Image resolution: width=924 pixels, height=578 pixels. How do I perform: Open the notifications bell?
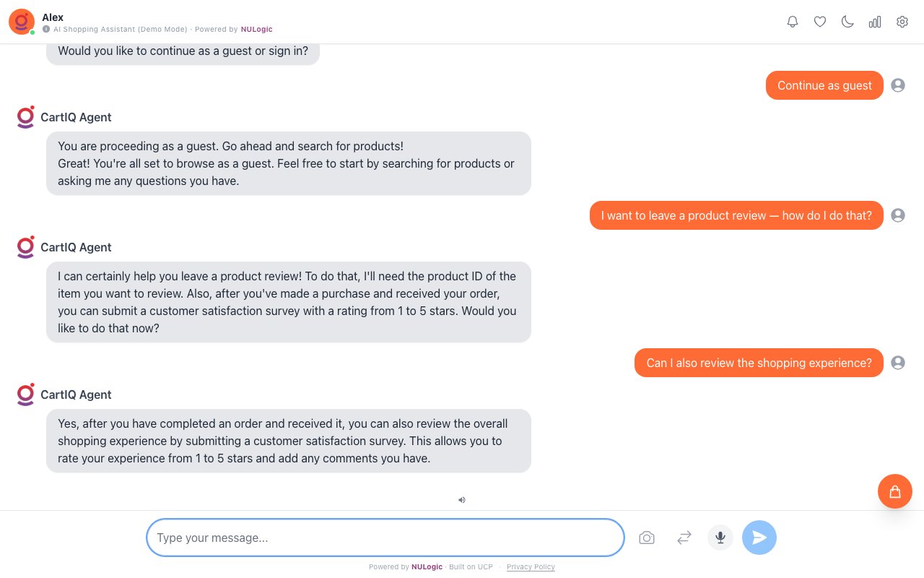[793, 22]
